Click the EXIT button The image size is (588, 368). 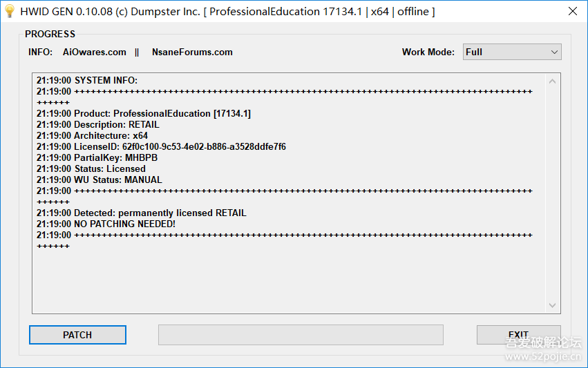point(518,335)
